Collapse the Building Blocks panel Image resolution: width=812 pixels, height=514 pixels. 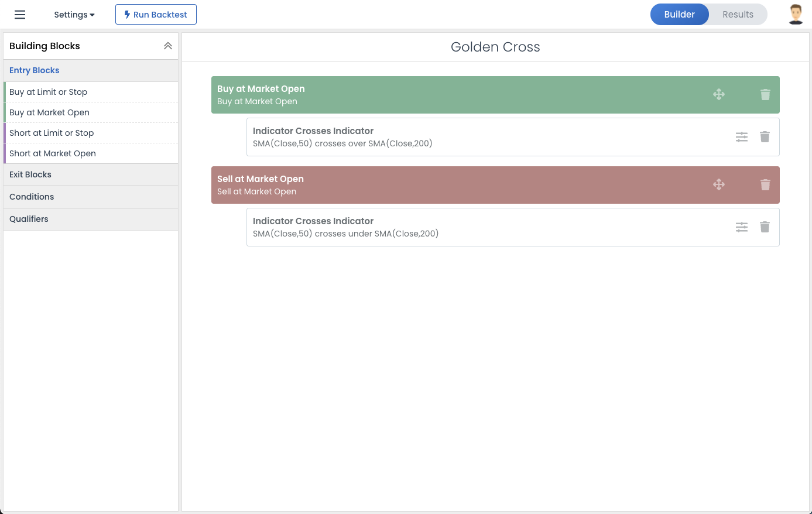tap(168, 46)
